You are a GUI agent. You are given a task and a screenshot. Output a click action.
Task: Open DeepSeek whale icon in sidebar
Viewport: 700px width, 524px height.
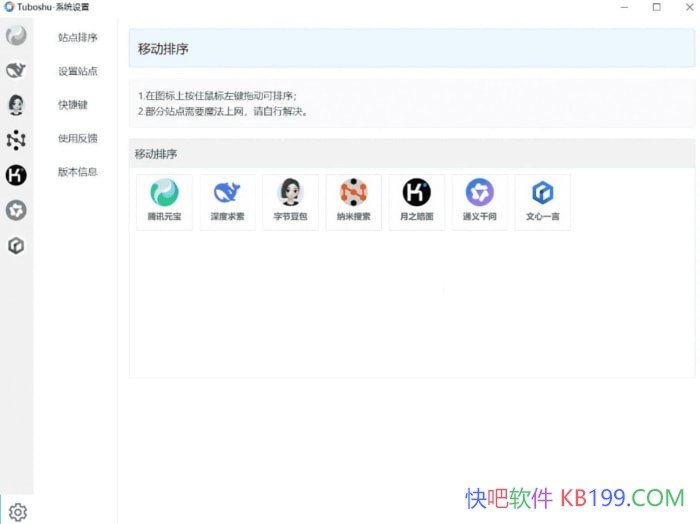tap(16, 71)
